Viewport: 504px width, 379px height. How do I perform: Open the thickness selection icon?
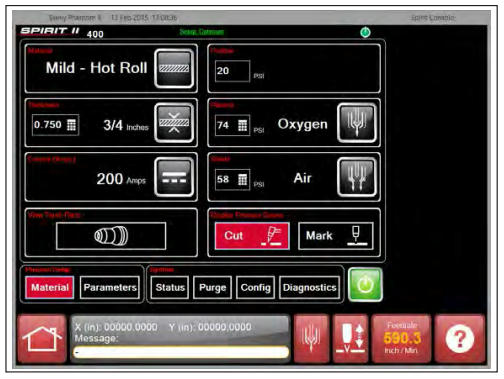click(x=174, y=123)
